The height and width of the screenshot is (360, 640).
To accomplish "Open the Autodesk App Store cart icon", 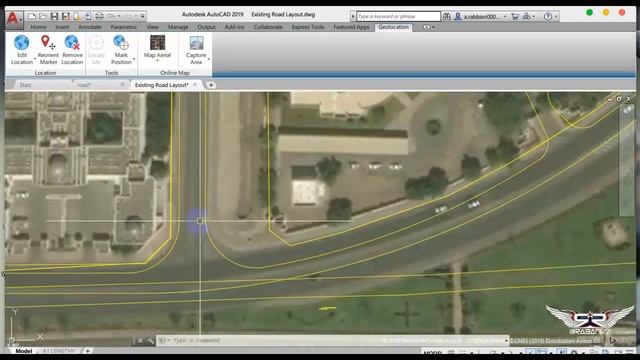I will tap(515, 16).
